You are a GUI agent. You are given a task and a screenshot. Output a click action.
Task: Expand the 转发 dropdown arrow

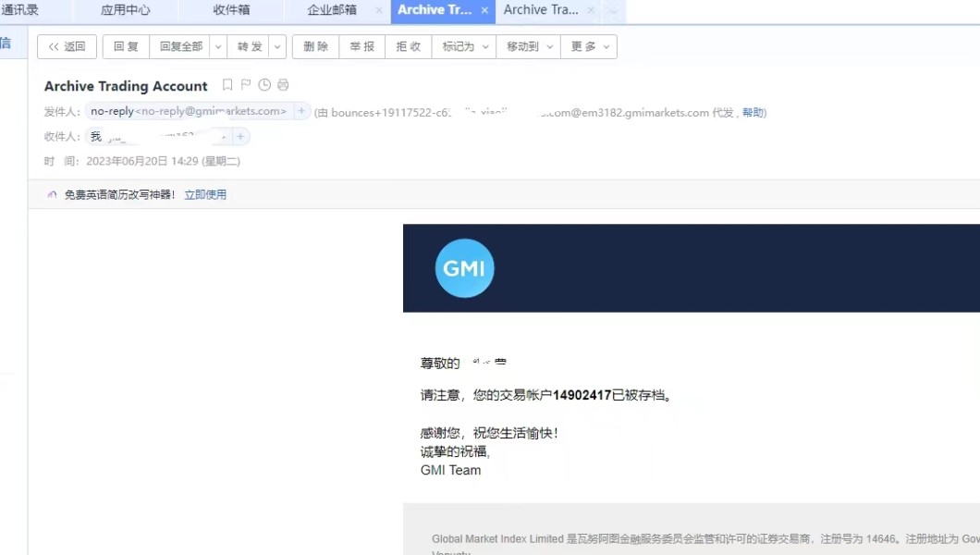277,47
